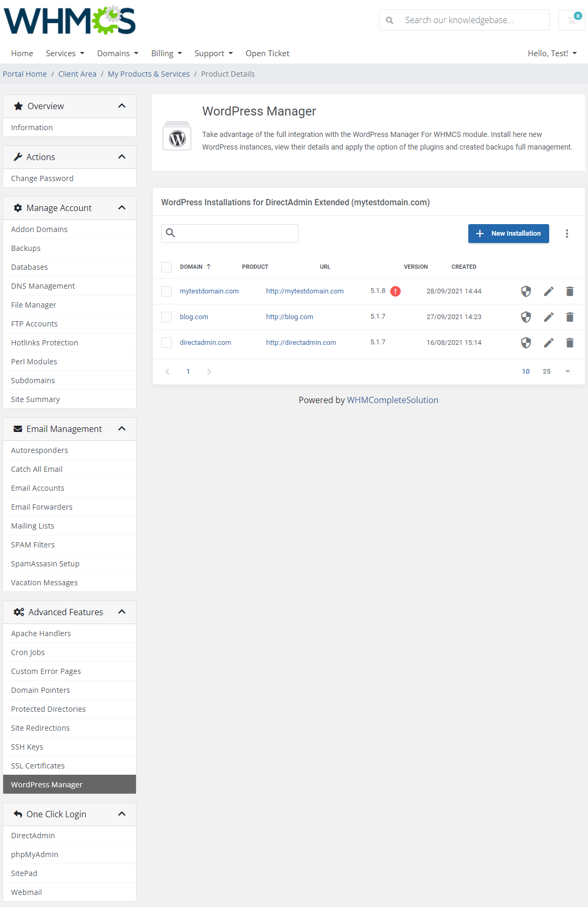Image resolution: width=588 pixels, height=907 pixels.
Task: Collapse the One Click Login panel chevron
Action: pos(122,814)
